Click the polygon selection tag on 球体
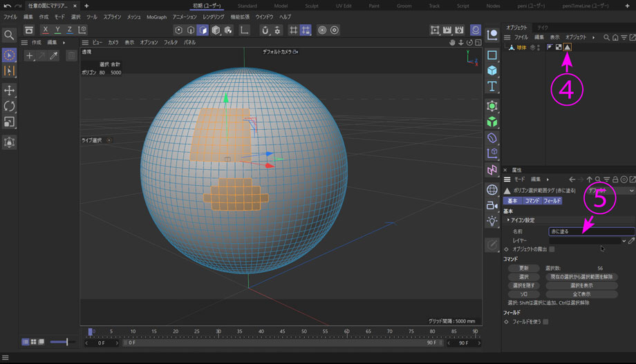The image size is (636, 364). (567, 48)
